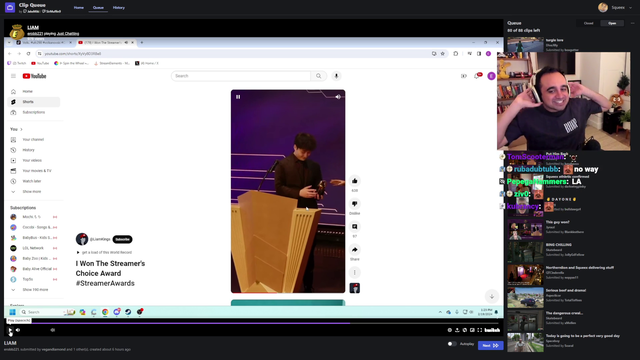The width and height of the screenshot is (640, 360).
Task: Click the YouTube search box
Action: [241, 76]
